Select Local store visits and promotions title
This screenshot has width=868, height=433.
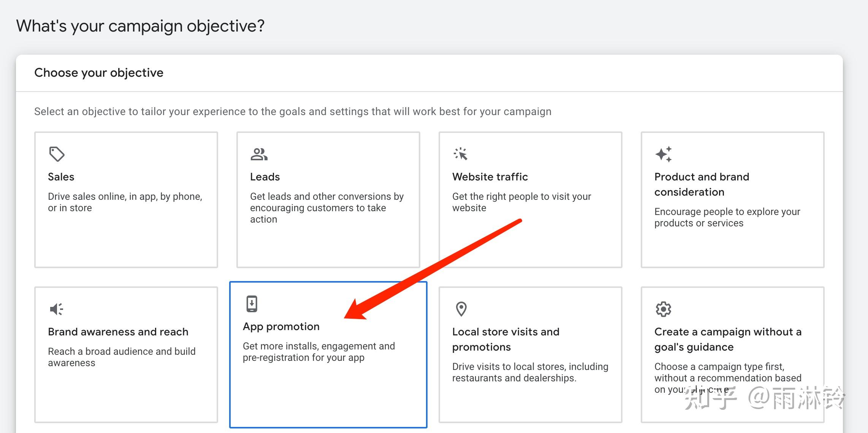click(x=505, y=339)
